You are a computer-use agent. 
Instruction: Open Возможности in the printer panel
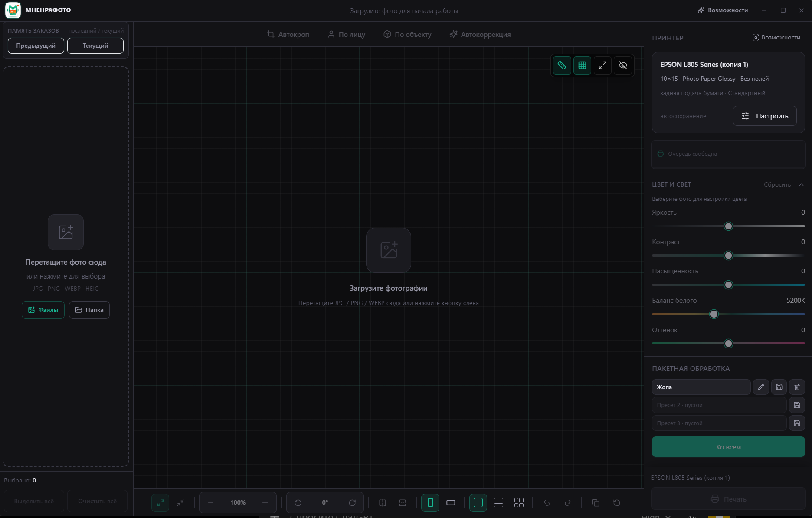tap(776, 37)
